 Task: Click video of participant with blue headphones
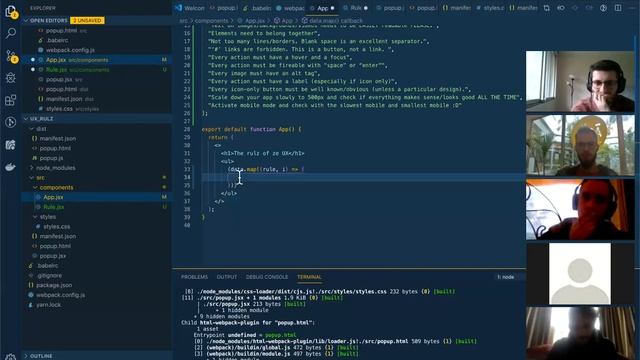coord(580,209)
